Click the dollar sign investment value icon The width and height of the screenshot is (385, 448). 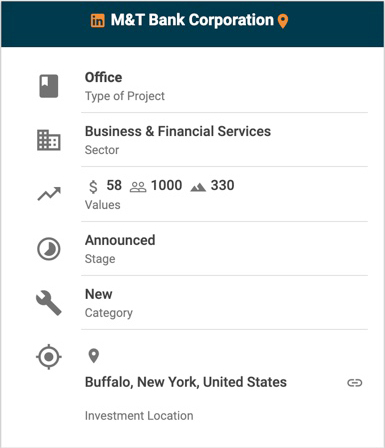tap(93, 186)
